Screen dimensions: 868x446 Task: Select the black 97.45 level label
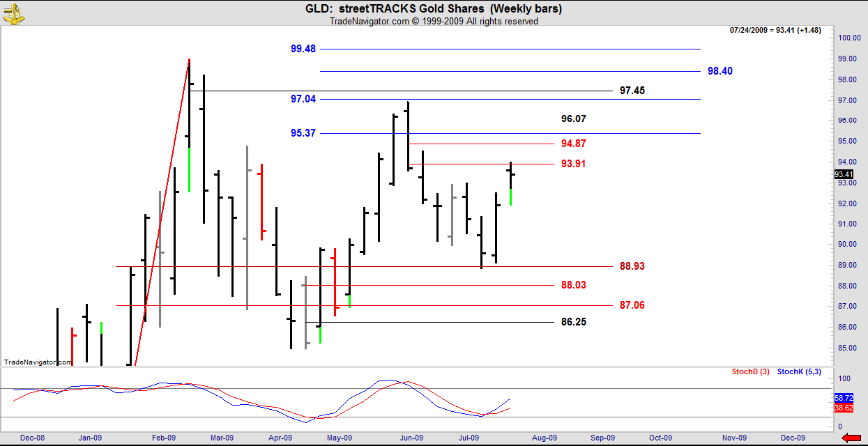(x=632, y=91)
